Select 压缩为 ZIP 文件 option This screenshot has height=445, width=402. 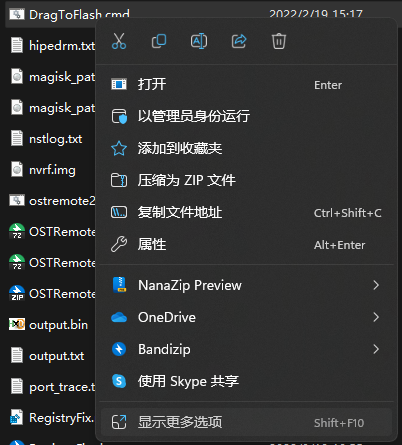(247, 180)
